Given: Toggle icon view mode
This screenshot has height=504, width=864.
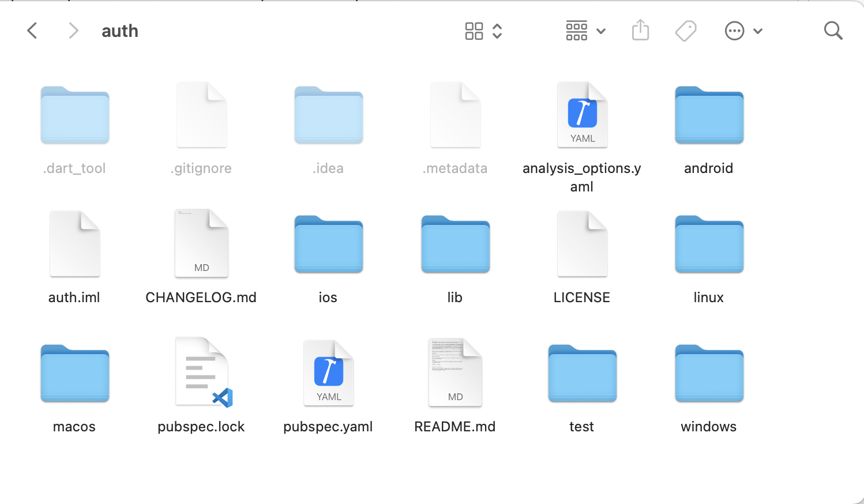Looking at the screenshot, I should point(474,31).
